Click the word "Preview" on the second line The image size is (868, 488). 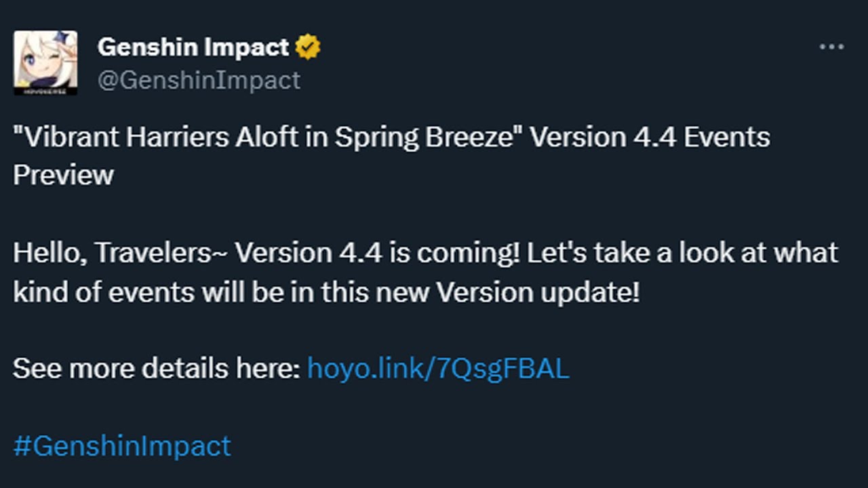63,175
